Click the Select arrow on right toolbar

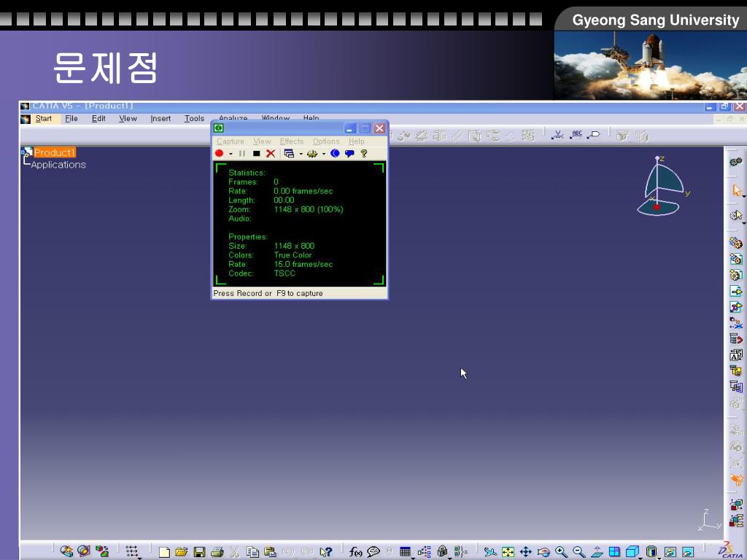737,191
